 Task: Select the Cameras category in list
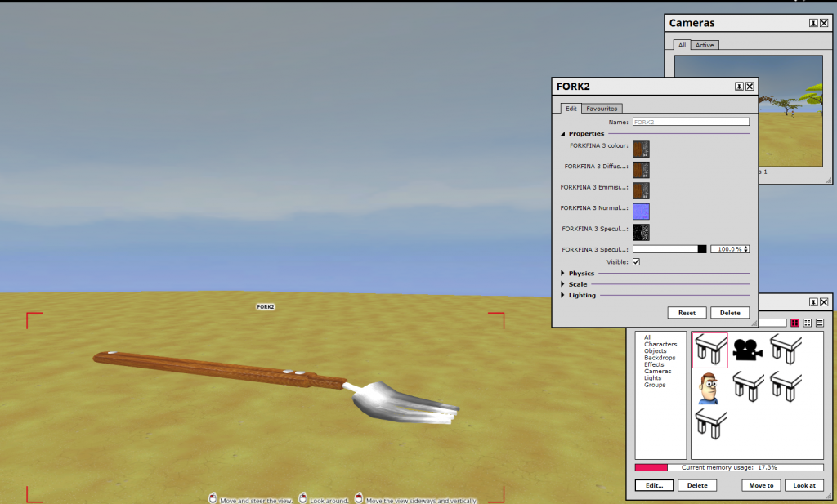click(658, 371)
